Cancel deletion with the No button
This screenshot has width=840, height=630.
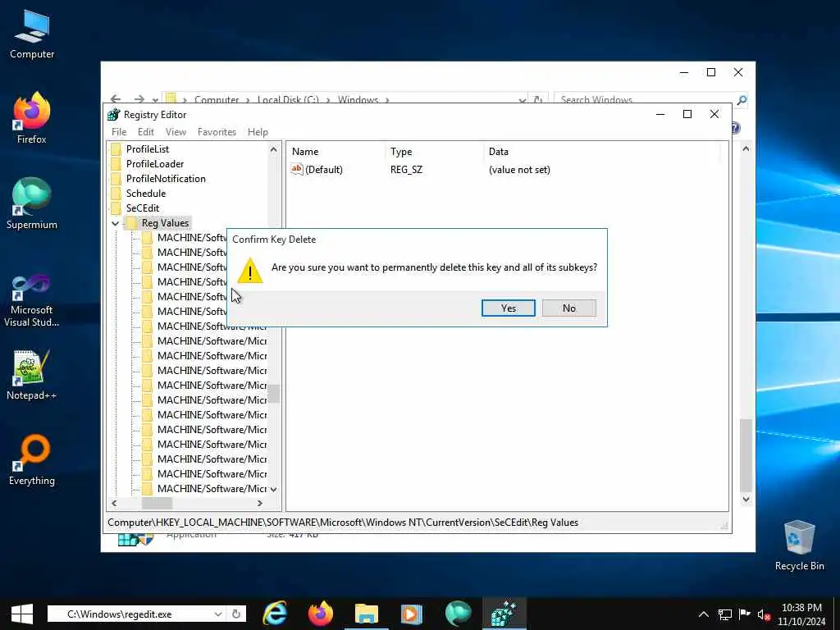pos(569,308)
